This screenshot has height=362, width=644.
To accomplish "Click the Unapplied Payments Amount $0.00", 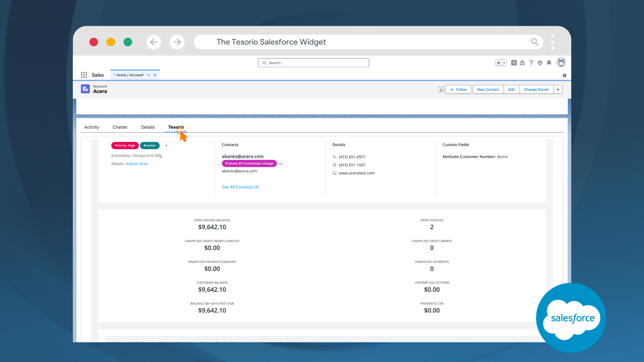I will point(212,268).
